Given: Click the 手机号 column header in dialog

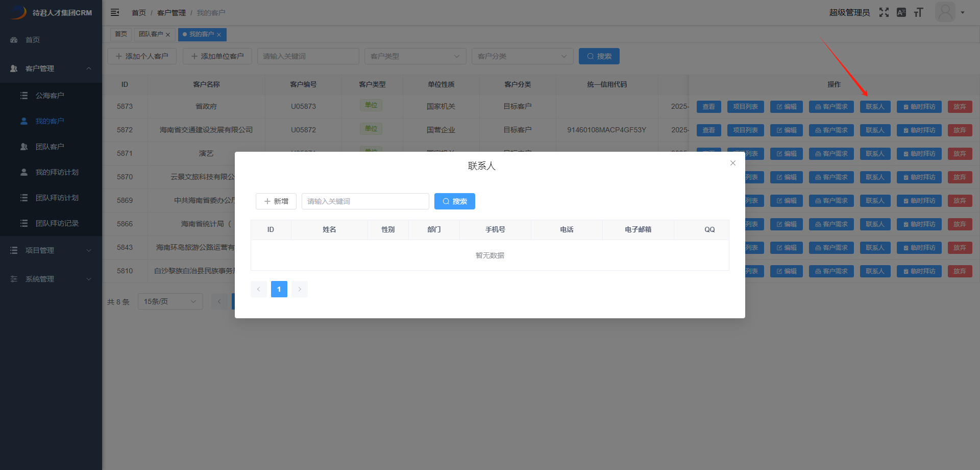Looking at the screenshot, I should (496, 229).
